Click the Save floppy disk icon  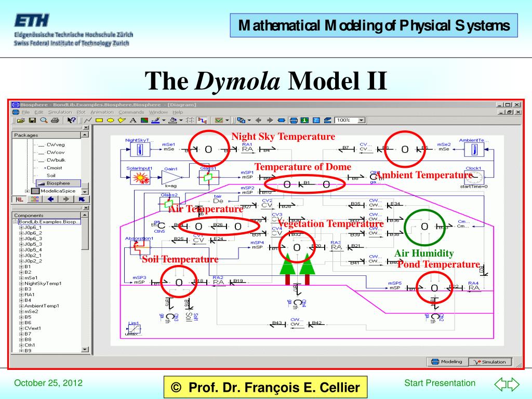32,120
